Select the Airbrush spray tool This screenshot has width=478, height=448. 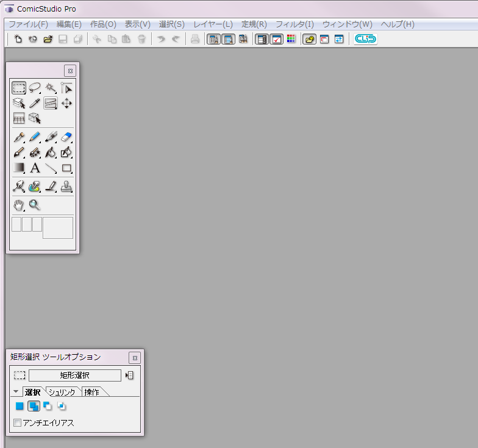tap(35, 152)
